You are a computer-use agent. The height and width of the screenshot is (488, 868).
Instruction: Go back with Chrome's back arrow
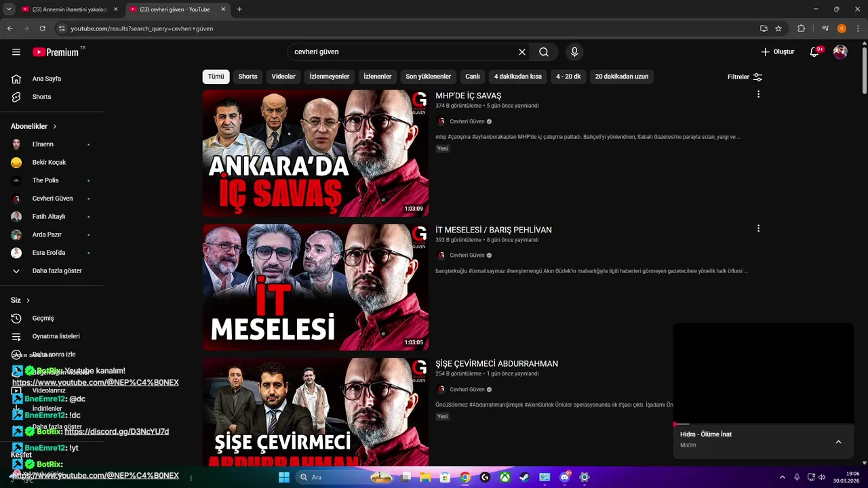(9, 28)
